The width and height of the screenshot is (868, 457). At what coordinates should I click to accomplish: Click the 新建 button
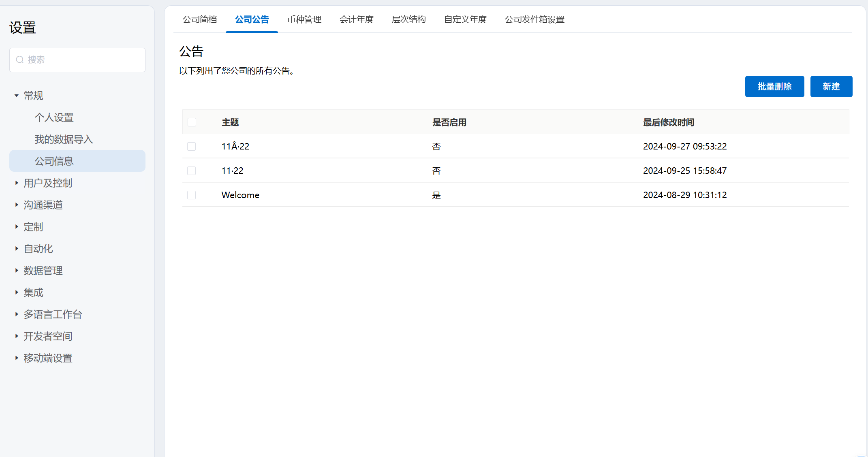point(831,87)
